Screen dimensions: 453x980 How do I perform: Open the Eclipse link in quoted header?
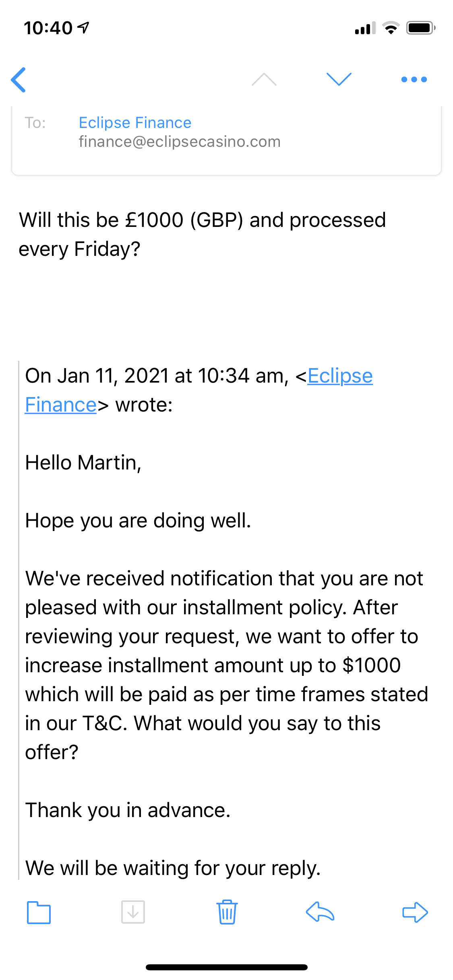(x=340, y=376)
